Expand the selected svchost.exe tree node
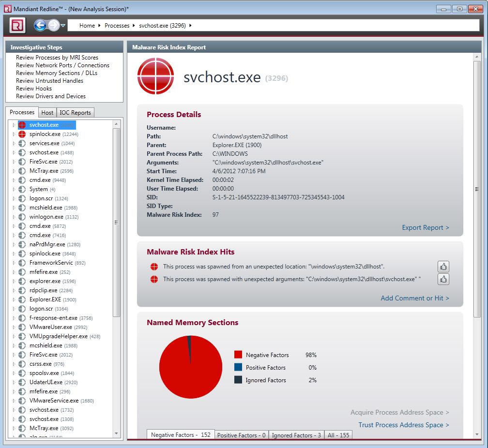 (x=14, y=125)
